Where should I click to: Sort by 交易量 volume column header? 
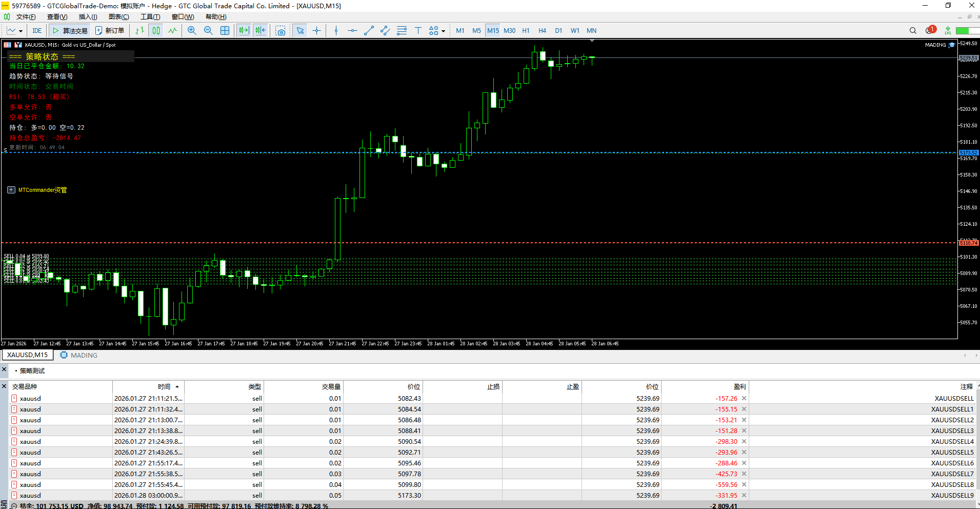point(303,386)
